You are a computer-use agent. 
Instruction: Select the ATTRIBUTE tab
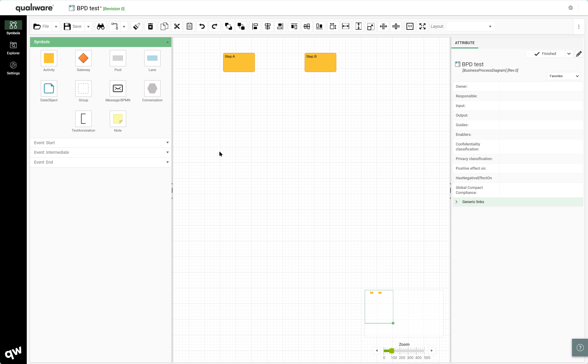pyautogui.click(x=465, y=43)
